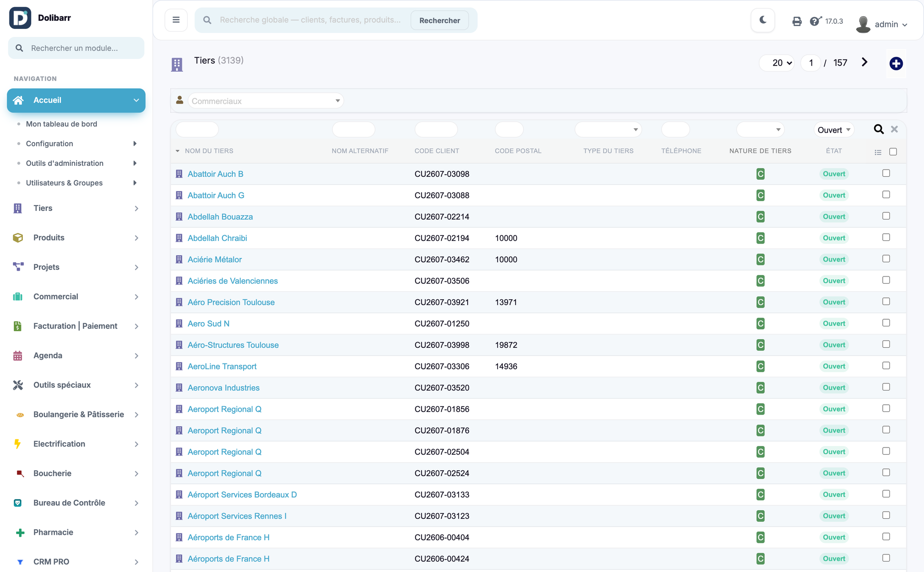The height and width of the screenshot is (572, 924).
Task: Check the select-all rows checkbox
Action: point(893,152)
